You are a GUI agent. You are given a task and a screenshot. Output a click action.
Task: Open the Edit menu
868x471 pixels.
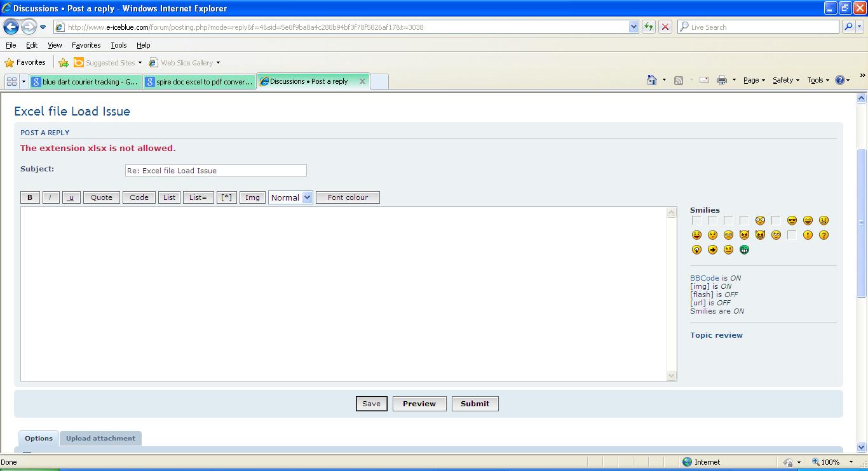pos(32,45)
